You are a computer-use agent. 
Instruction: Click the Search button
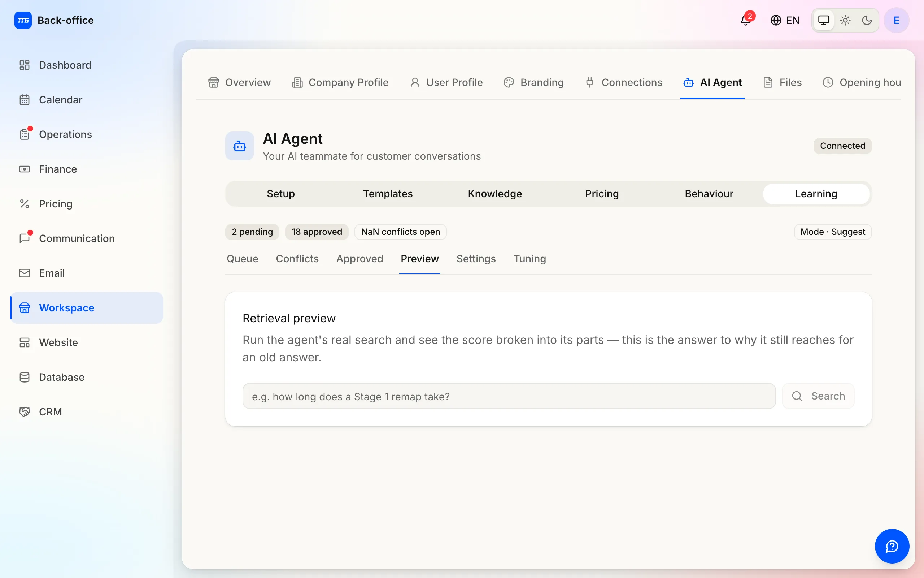(x=818, y=396)
